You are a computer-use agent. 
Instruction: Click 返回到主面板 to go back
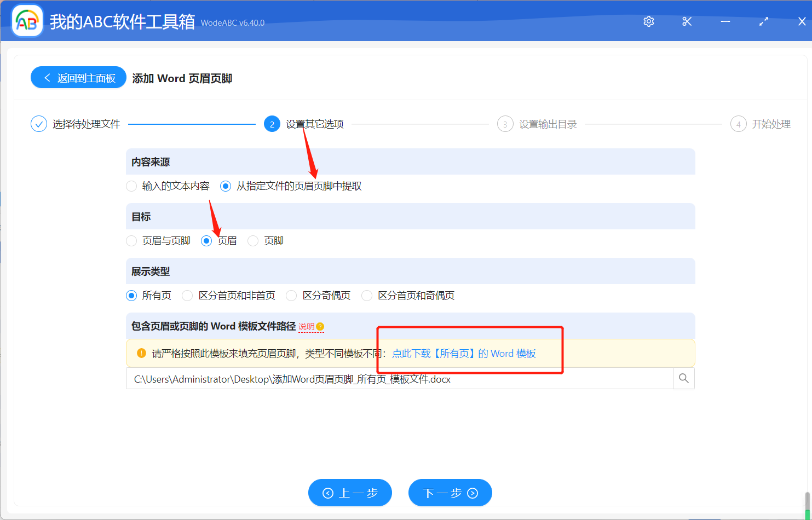pos(78,77)
